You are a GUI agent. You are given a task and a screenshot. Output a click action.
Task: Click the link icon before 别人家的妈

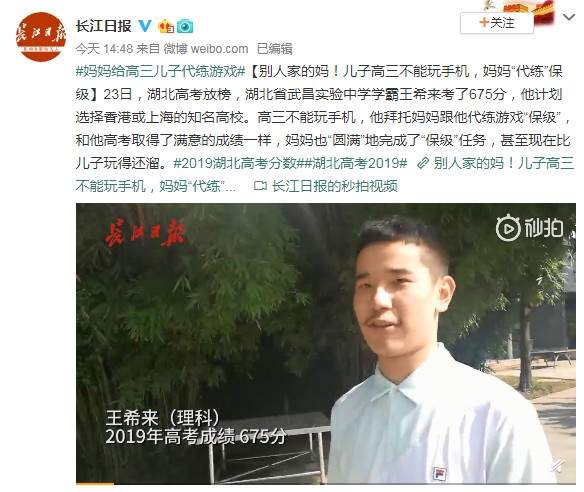pos(422,163)
